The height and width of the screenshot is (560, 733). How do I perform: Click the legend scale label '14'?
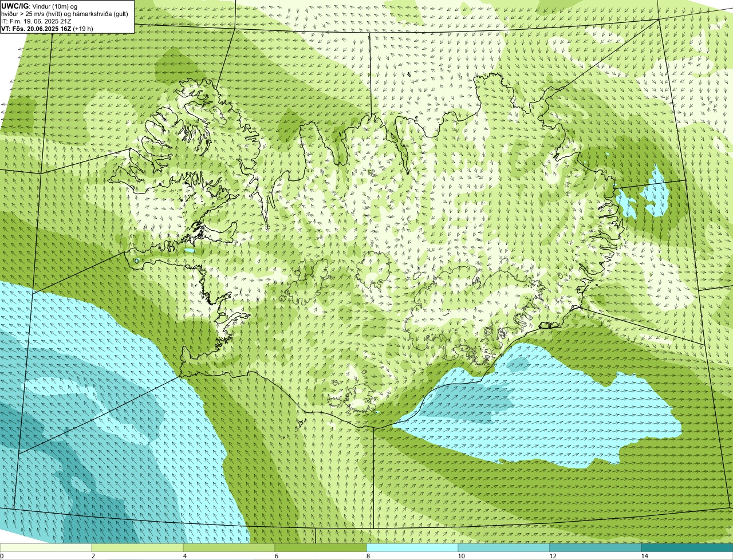pyautogui.click(x=644, y=556)
